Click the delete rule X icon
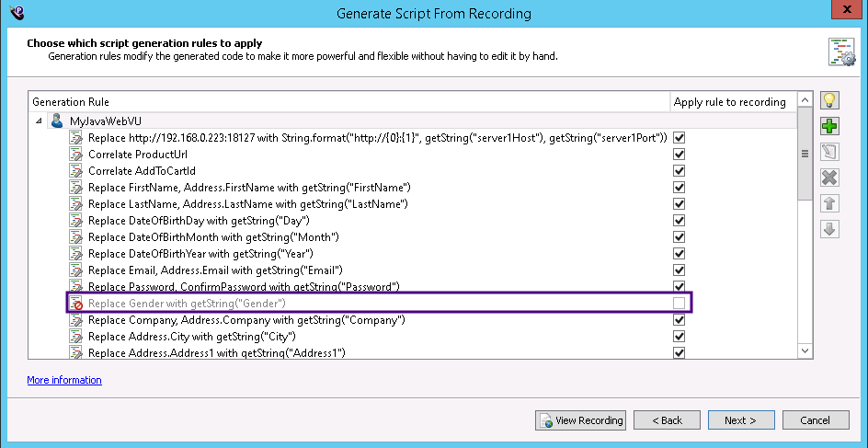This screenshot has width=868, height=448. tap(830, 178)
